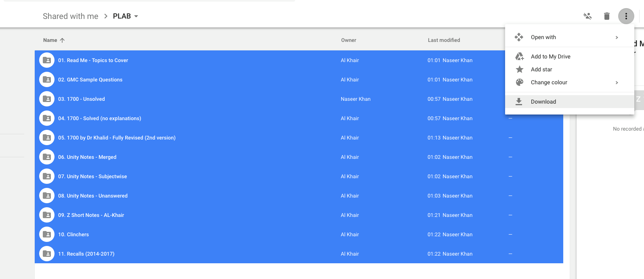Click the folder icon for GMC Sample Questions
Image resolution: width=644 pixels, height=279 pixels.
(x=47, y=80)
